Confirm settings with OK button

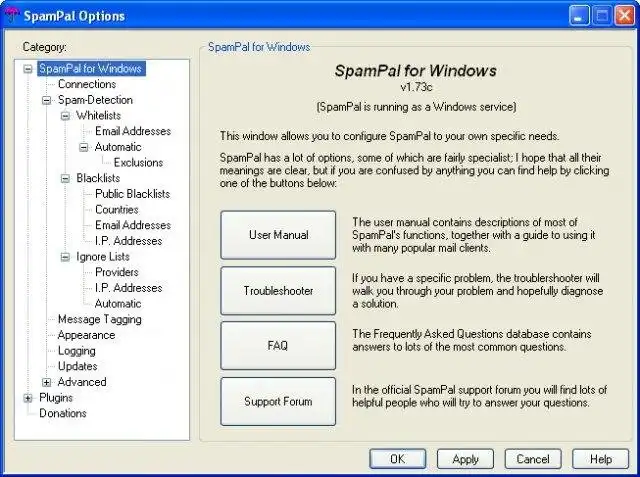(x=398, y=459)
